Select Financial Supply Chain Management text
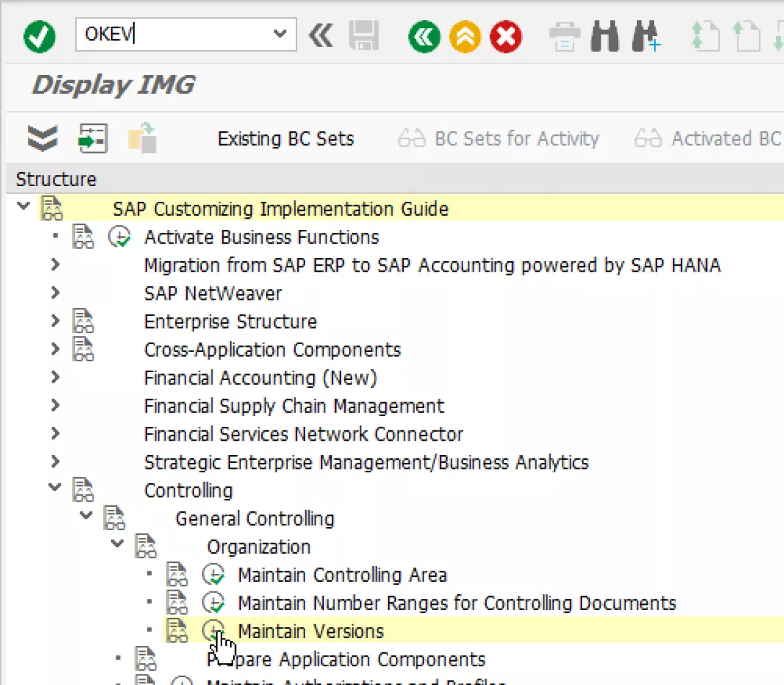Screen dimensions: 784x685 (294, 406)
